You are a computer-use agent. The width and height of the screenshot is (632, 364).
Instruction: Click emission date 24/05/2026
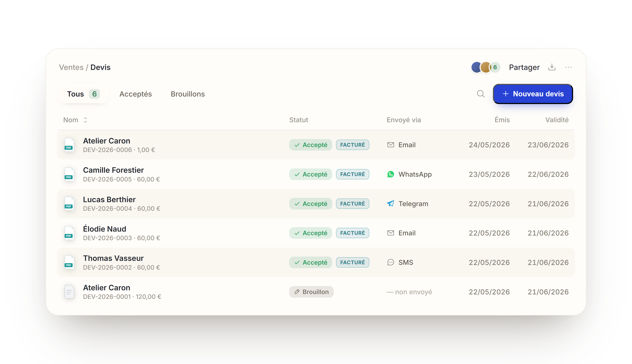(489, 145)
